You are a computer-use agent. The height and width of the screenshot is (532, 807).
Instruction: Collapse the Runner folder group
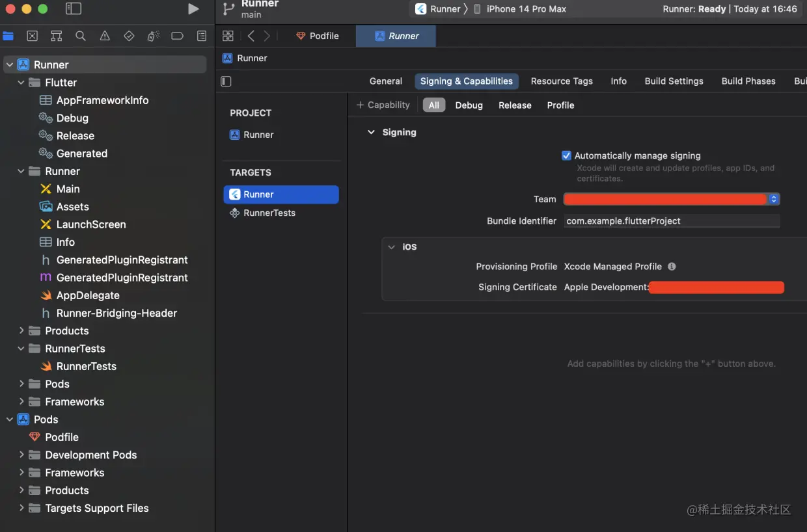click(x=21, y=171)
